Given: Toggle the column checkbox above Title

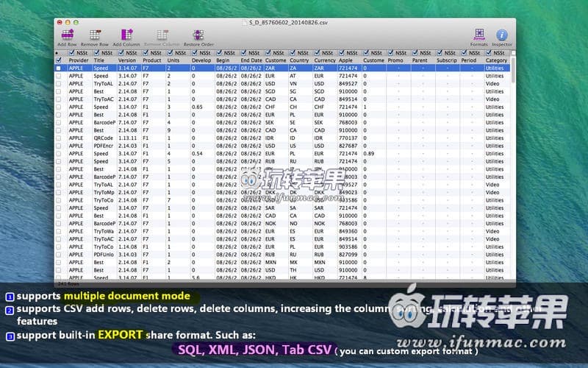Looking at the screenshot, I should (96, 53).
